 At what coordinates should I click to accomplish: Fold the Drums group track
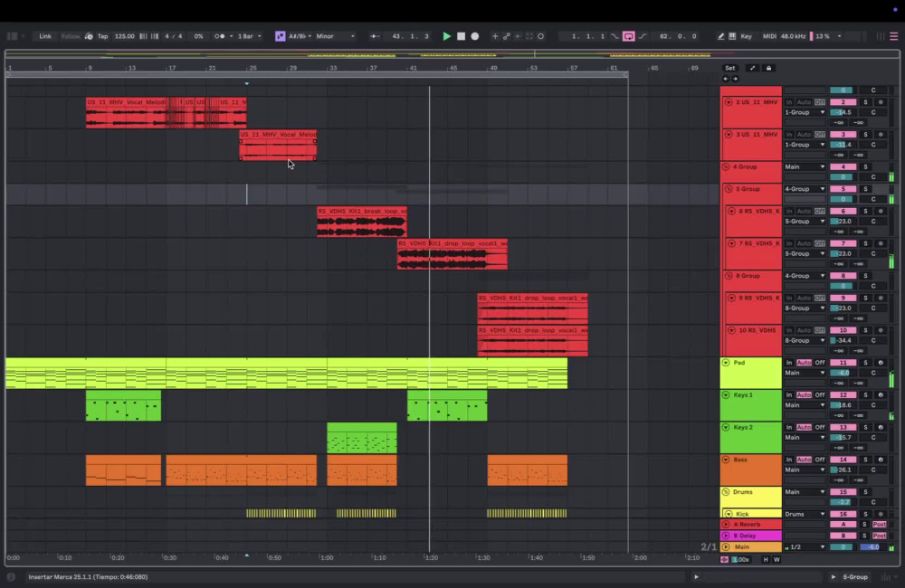726,491
